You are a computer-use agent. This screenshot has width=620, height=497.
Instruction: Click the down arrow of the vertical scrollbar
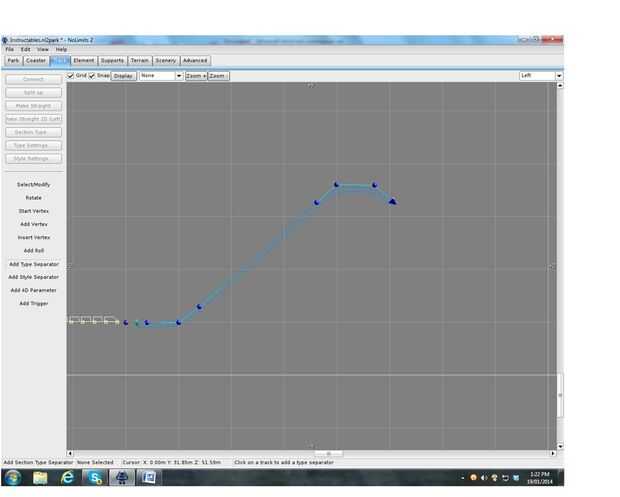[x=560, y=446]
